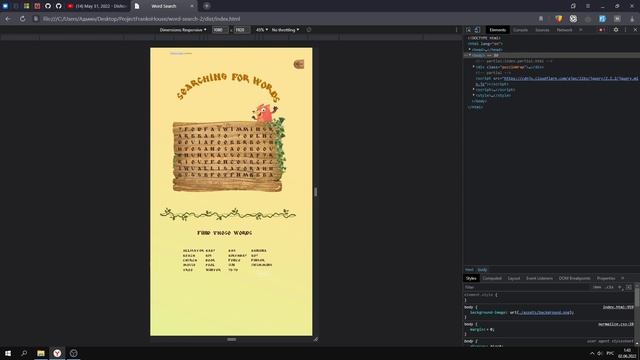640x360 pixels.
Task: Click the address bar URL
Action: [x=141, y=19]
